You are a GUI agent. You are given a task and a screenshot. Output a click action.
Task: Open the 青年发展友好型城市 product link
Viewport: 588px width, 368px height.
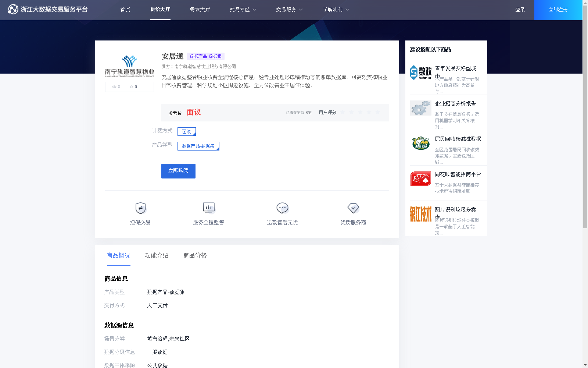pyautogui.click(x=455, y=72)
